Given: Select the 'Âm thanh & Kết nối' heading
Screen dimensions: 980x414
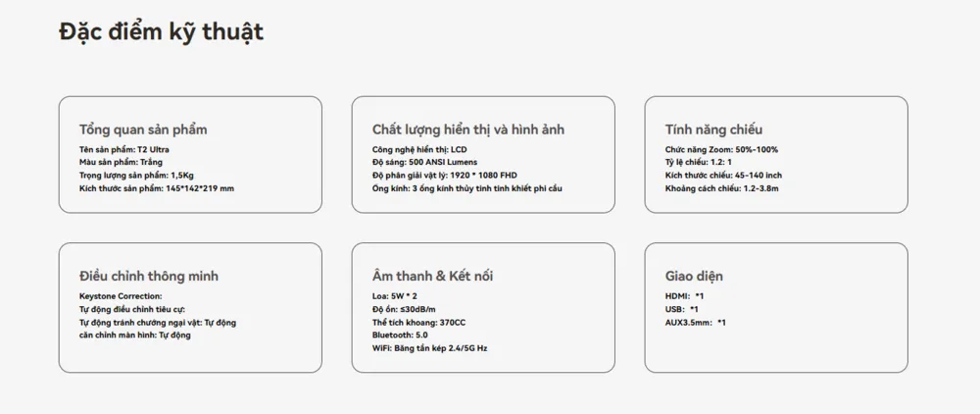Looking at the screenshot, I should click(432, 276).
